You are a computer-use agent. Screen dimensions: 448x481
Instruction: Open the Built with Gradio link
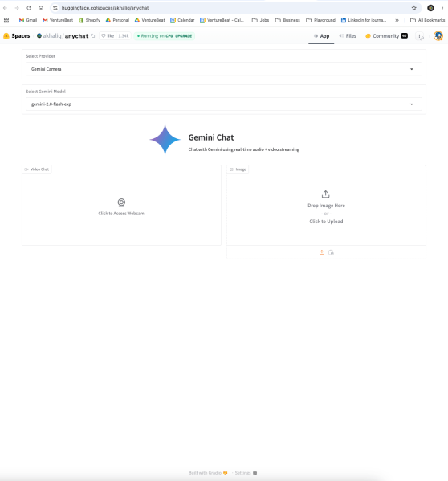pos(208,473)
